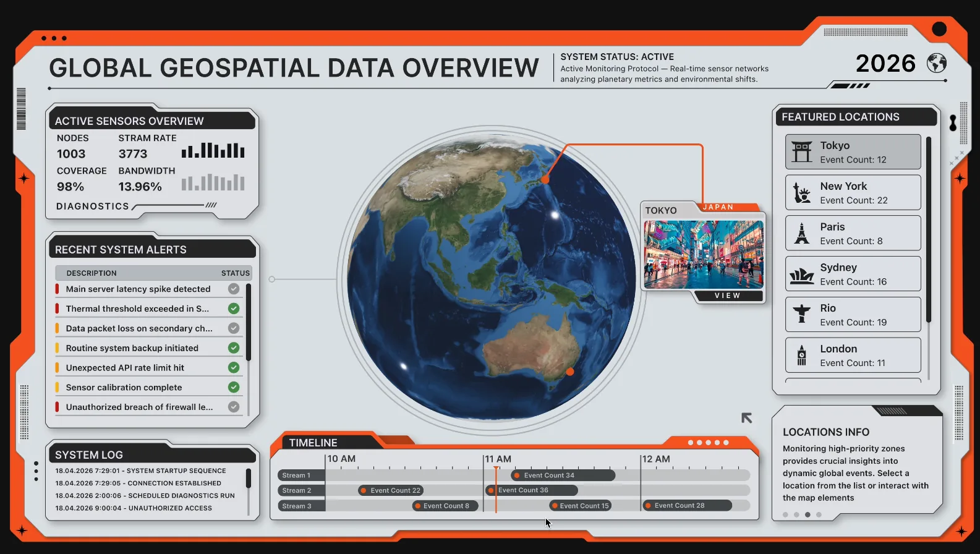Click the diagonal arrow icon near the globe
Screen dimensions: 980x554
(x=747, y=418)
